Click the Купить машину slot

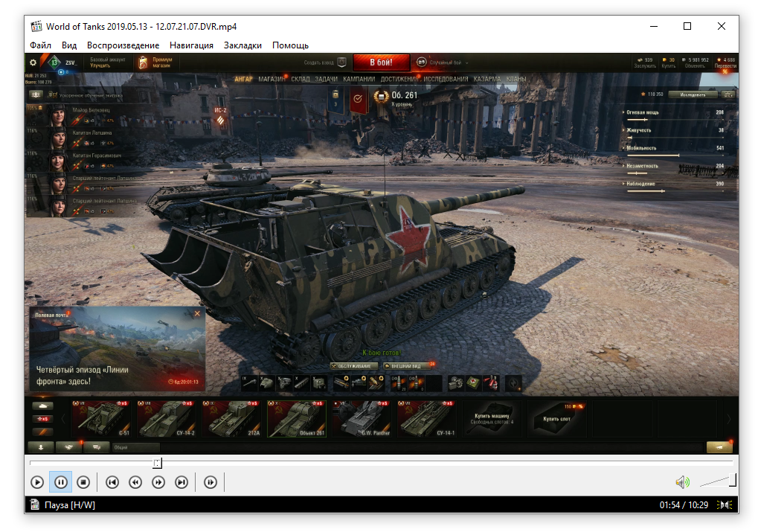(x=492, y=419)
